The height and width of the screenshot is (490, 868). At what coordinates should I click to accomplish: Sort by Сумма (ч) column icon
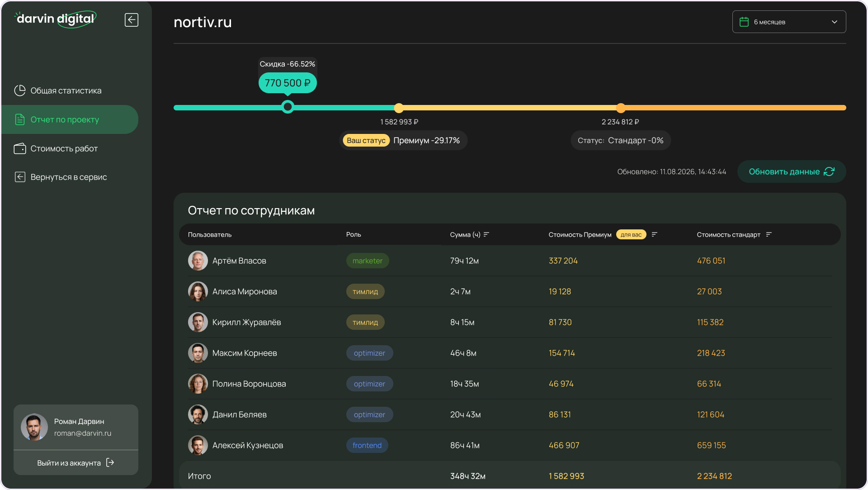click(x=486, y=234)
